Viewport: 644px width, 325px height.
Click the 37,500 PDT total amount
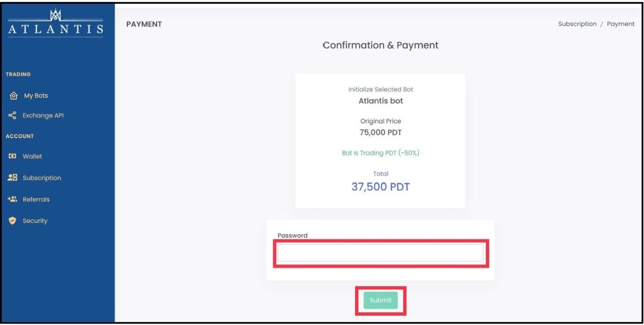[380, 187]
